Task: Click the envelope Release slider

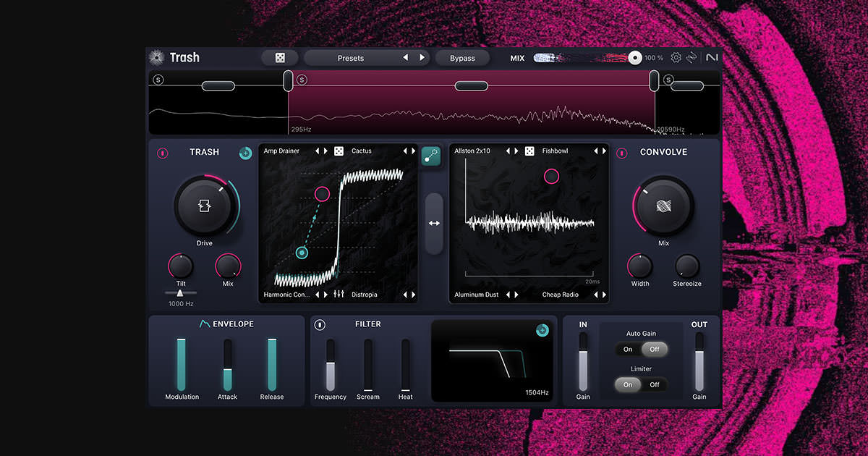Action: pos(272,364)
